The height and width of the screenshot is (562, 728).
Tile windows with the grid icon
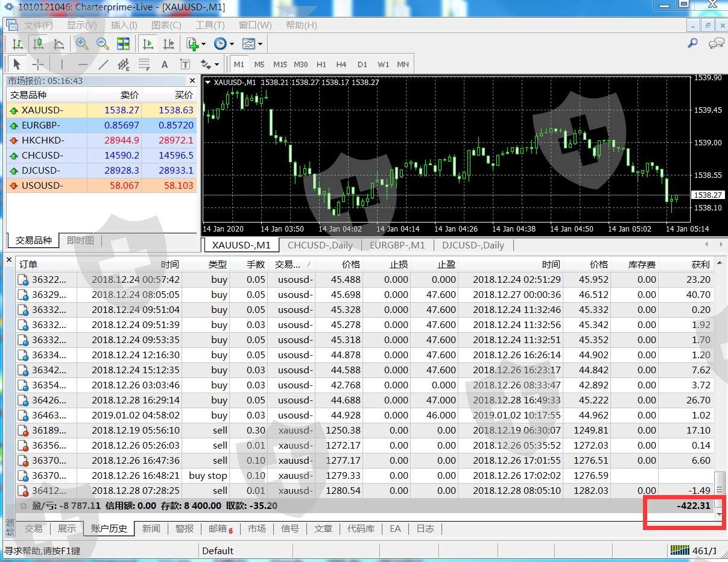(x=123, y=44)
